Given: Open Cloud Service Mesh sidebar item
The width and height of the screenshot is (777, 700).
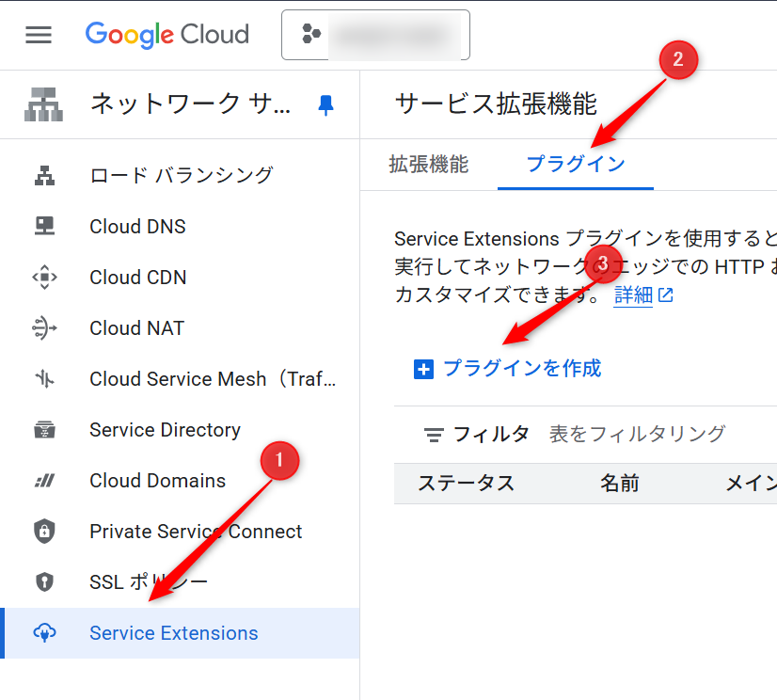Looking at the screenshot, I should click(212, 379).
